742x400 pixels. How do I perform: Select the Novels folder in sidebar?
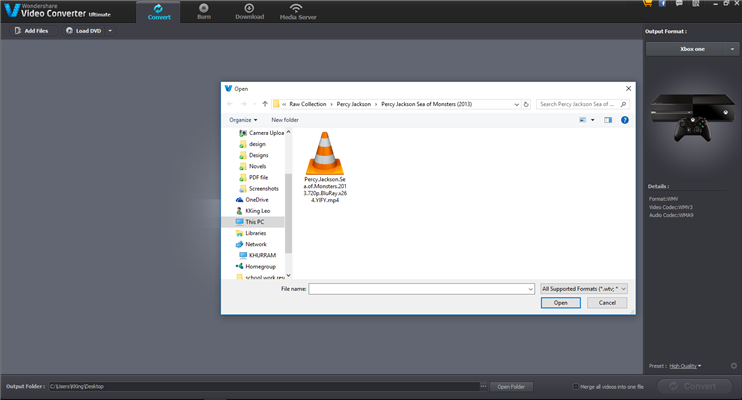coord(253,167)
